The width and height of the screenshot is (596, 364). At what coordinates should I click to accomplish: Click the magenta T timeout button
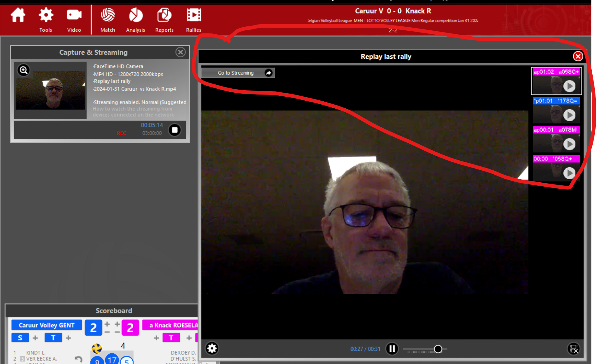[171, 338]
